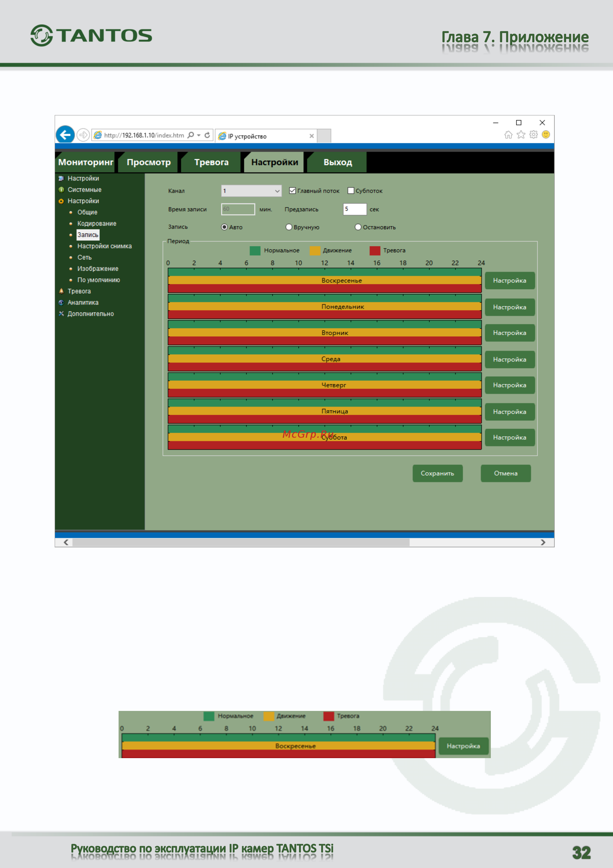613x868 pixels.
Task: Click the Отмена button
Action: [x=506, y=473]
